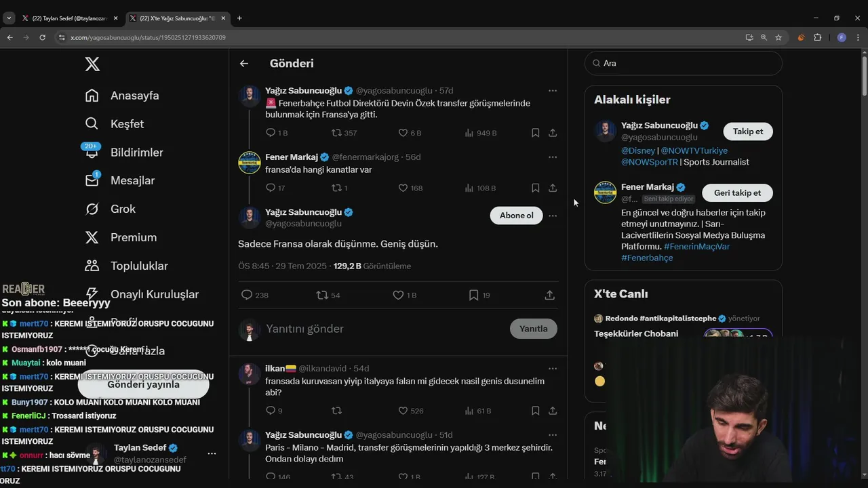Click Geri takip et for Fener Markaj
This screenshot has height=488, width=868.
[x=738, y=193]
